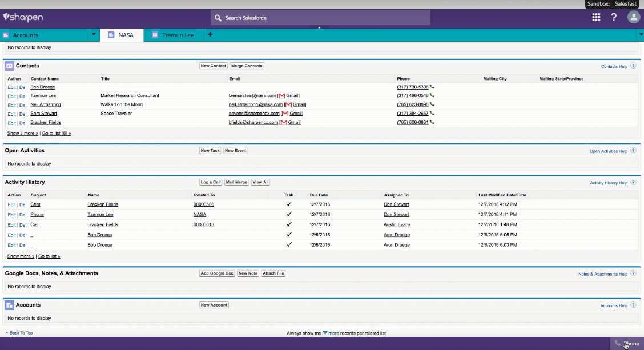Viewport: 644px width, 350px height.
Task: Click the Activity History Help question icon
Action: pos(633,183)
